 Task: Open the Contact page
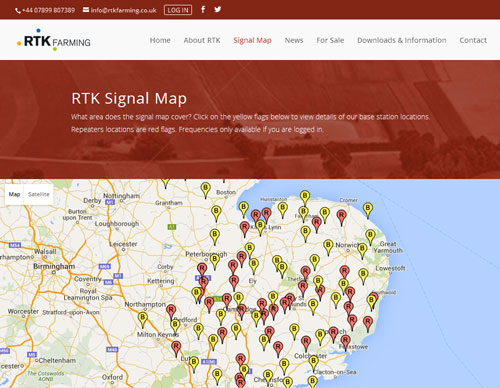coord(473,40)
